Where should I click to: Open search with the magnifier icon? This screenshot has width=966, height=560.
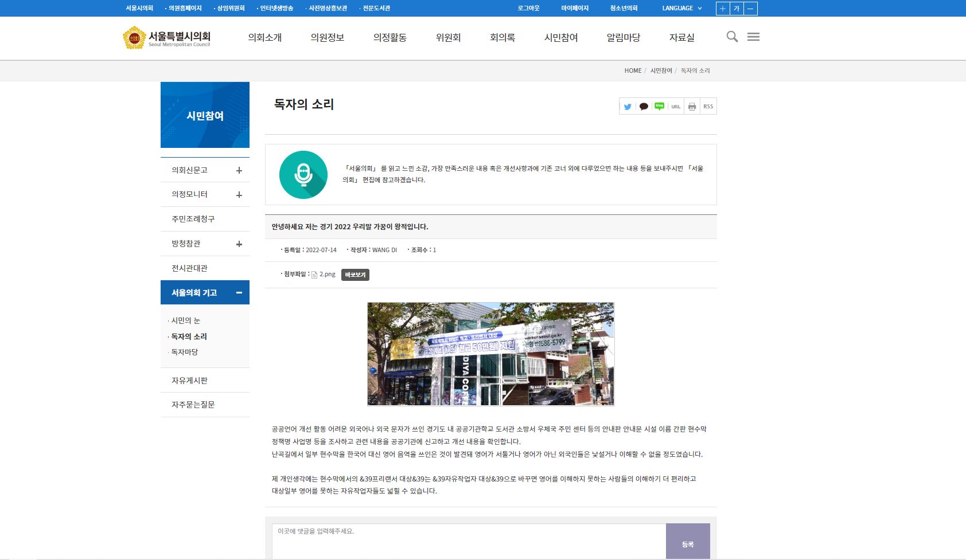[732, 37]
